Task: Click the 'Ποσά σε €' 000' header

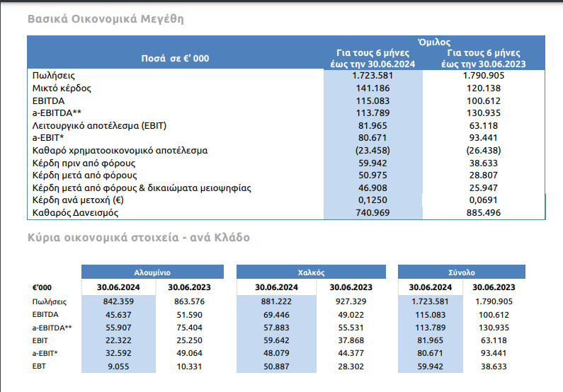Action: 175,59
